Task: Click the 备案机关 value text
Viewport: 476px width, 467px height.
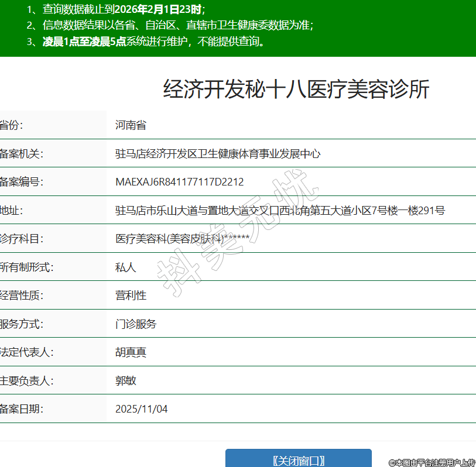Action: (x=218, y=154)
